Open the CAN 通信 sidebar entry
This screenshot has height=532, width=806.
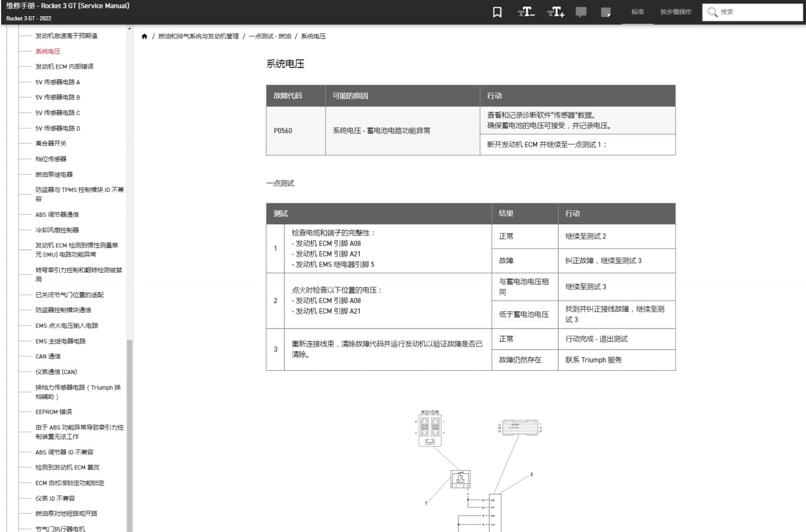47,356
